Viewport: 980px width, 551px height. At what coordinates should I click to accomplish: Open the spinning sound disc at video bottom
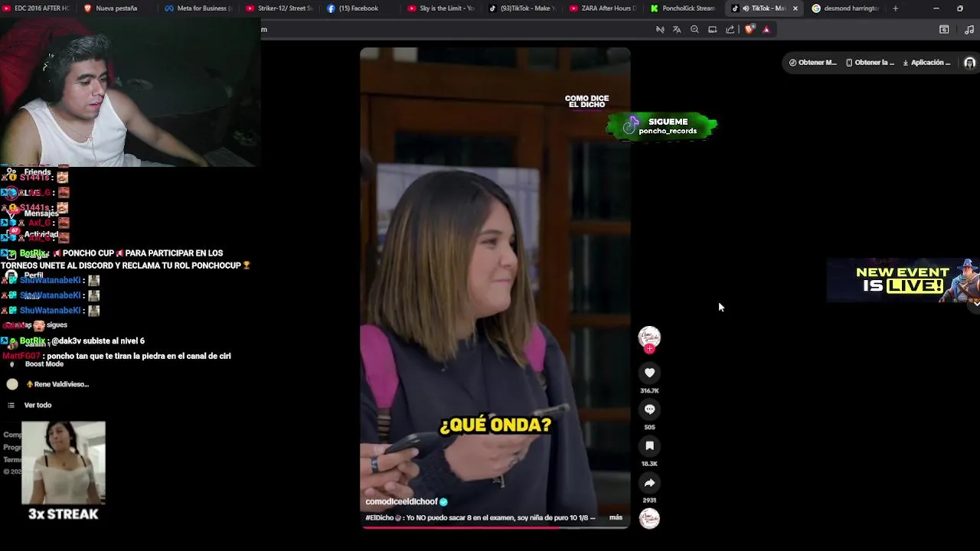coord(649,519)
